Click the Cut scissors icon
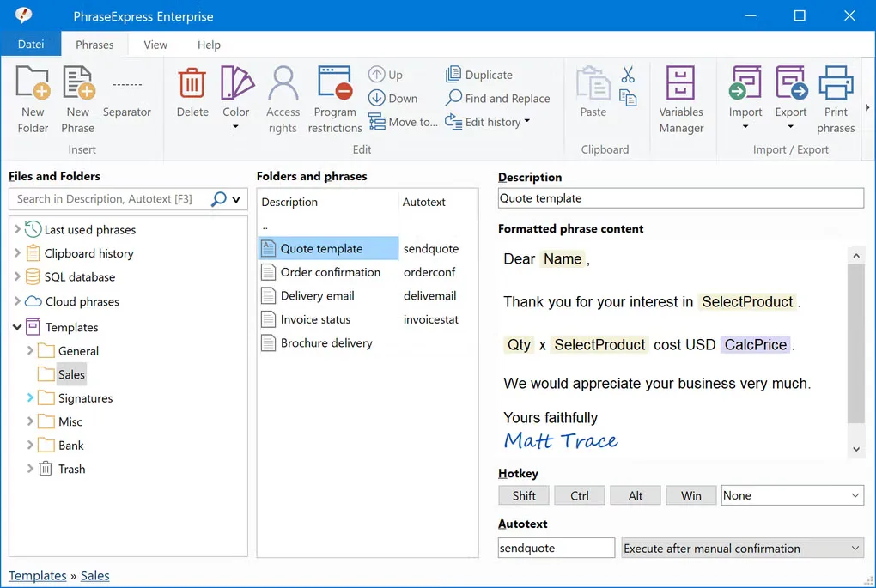Screen dimensions: 876x588 pos(628,75)
